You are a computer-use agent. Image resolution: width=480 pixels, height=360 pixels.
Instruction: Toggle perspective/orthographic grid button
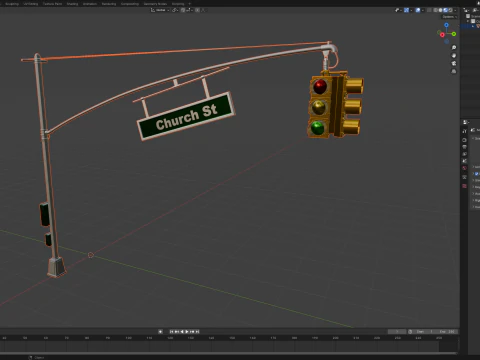(x=454, y=71)
